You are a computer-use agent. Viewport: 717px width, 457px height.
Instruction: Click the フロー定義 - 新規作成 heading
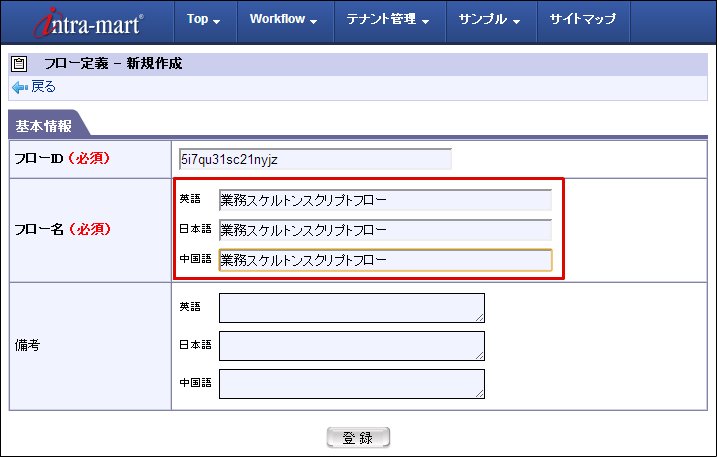coord(113,63)
